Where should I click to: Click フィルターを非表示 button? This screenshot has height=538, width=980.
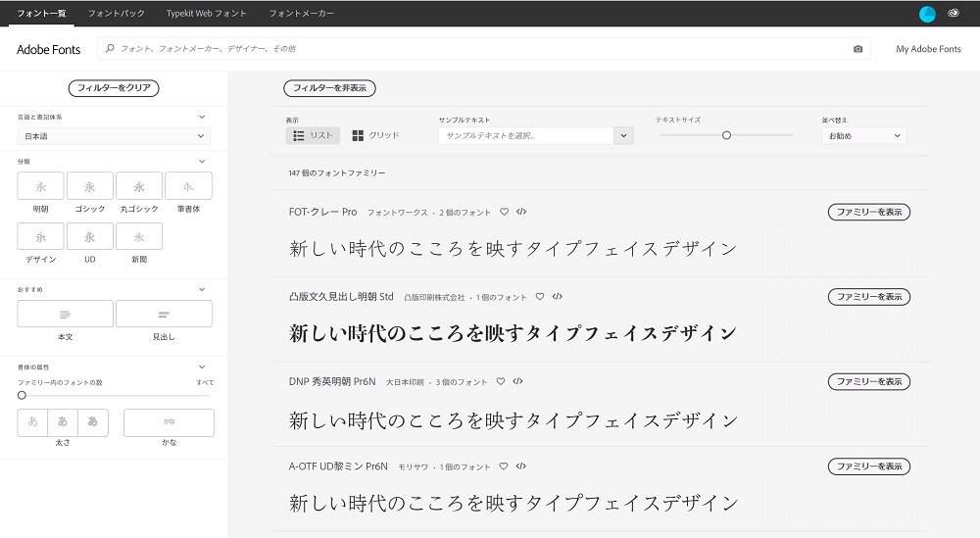(330, 88)
